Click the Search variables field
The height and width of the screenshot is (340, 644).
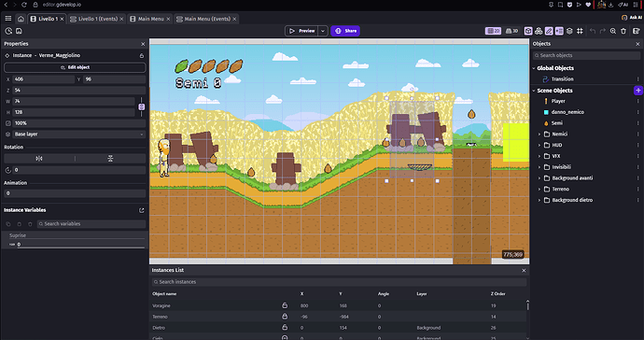[91, 224]
